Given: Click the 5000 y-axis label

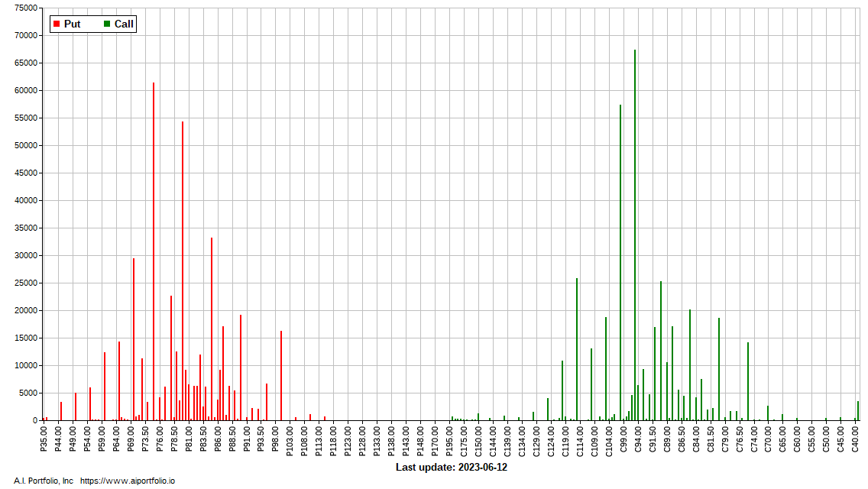Looking at the screenshot, I should coord(28,393).
